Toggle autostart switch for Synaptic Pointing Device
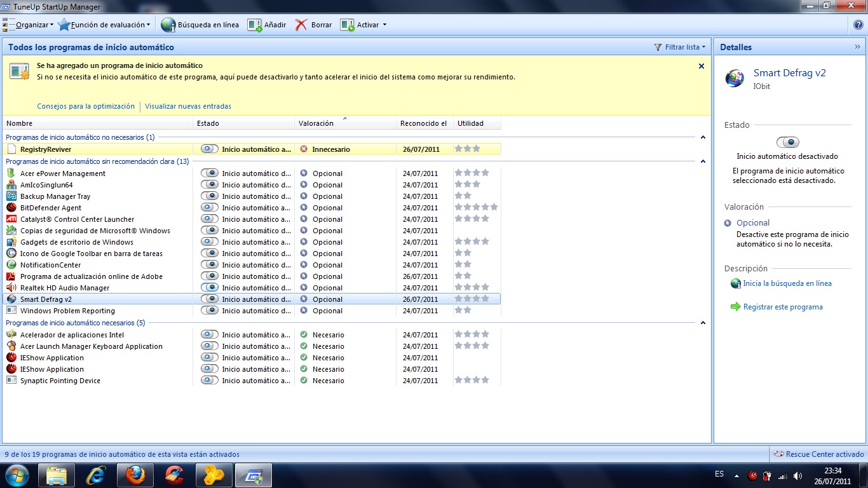Screen dimensions: 868x488 [x=210, y=380]
